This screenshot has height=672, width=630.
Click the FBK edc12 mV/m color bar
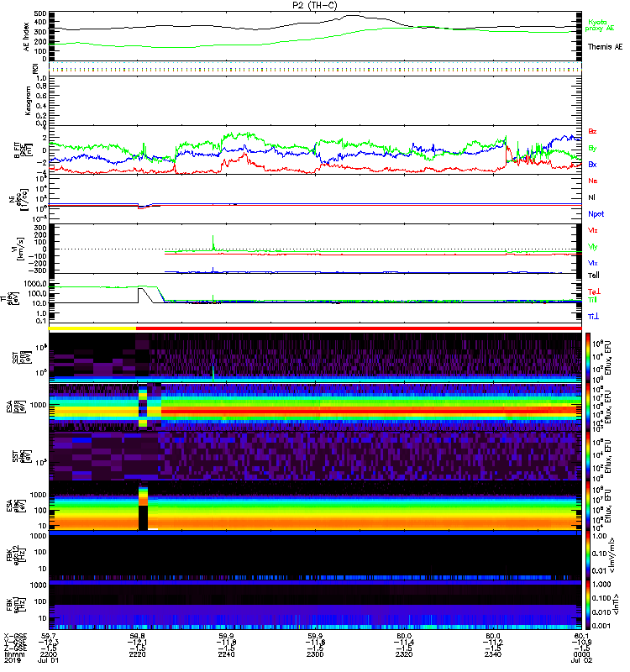coord(588,555)
